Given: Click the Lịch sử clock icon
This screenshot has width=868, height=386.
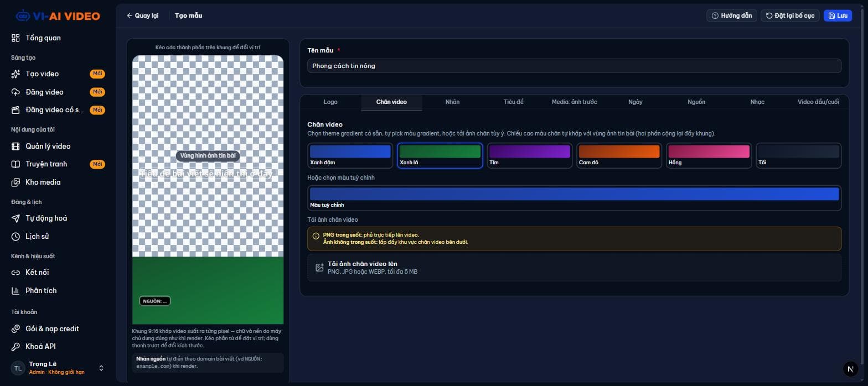Looking at the screenshot, I should [15, 237].
